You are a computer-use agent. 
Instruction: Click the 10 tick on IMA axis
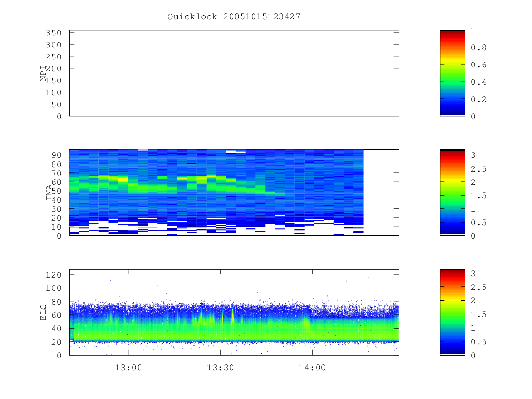[x=56, y=227]
